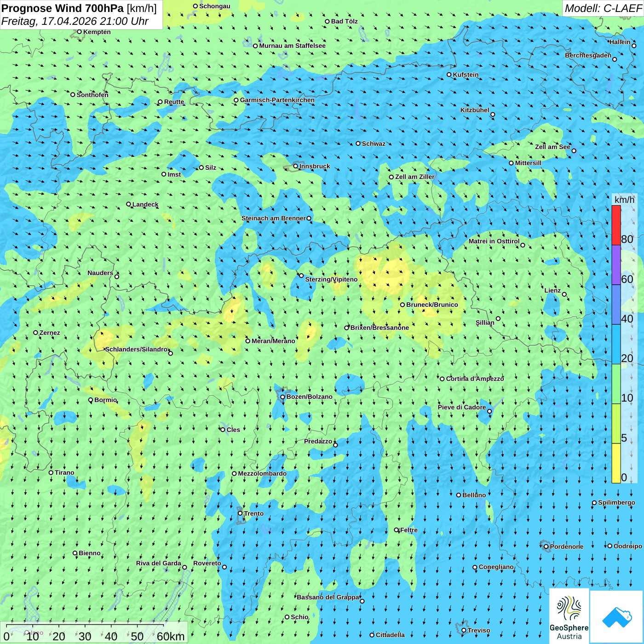Click the "60km" scale bar label

(171, 636)
